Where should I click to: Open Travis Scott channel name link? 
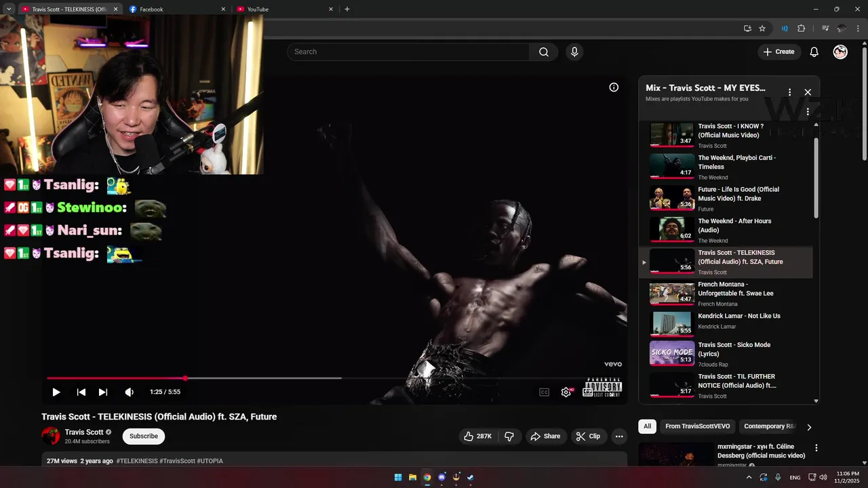(84, 432)
